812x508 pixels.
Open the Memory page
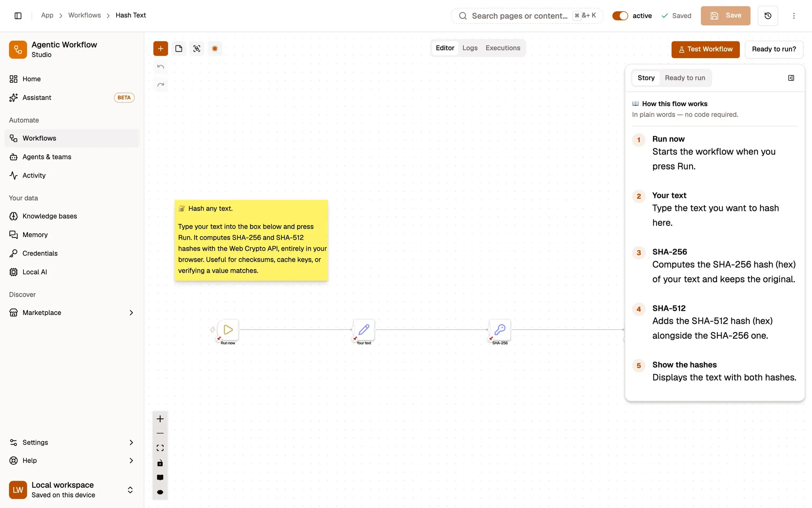coord(72,235)
